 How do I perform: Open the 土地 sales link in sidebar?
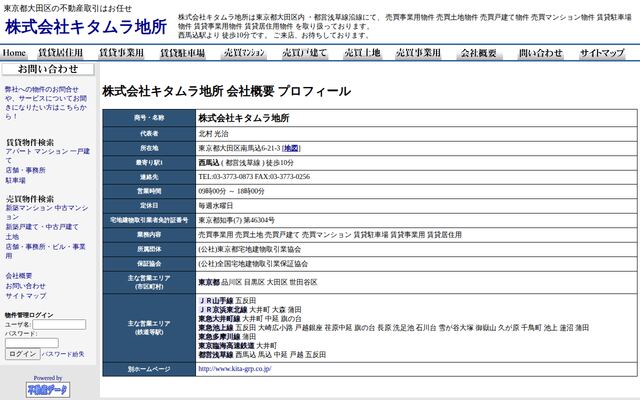(12, 237)
